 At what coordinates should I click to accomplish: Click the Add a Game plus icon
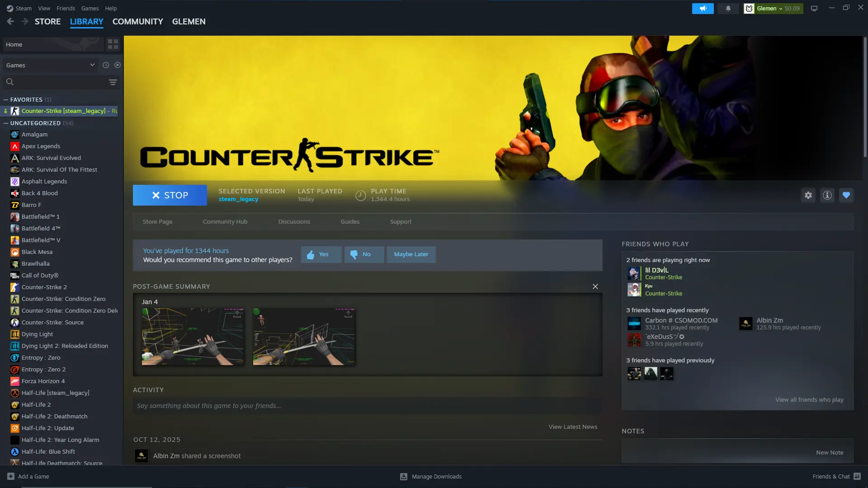tap(11, 476)
